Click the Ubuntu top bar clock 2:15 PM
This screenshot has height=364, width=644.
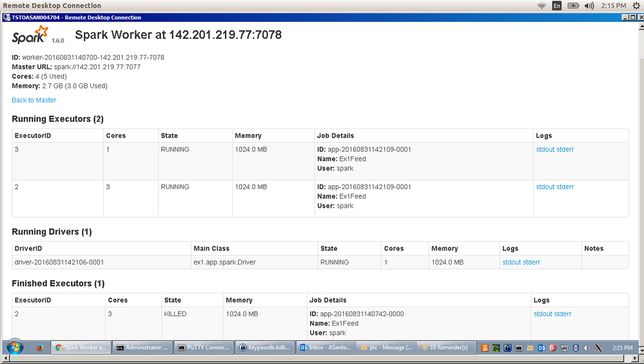click(x=614, y=6)
